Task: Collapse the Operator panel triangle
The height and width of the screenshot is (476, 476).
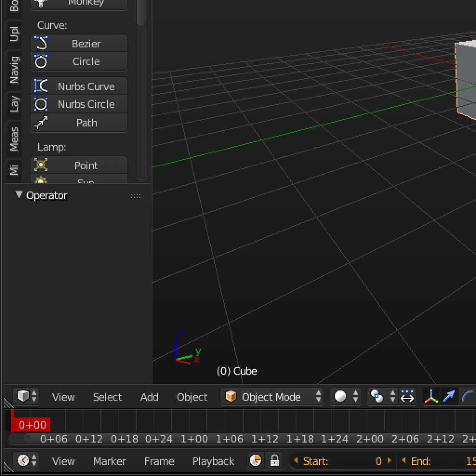Action: tap(19, 195)
